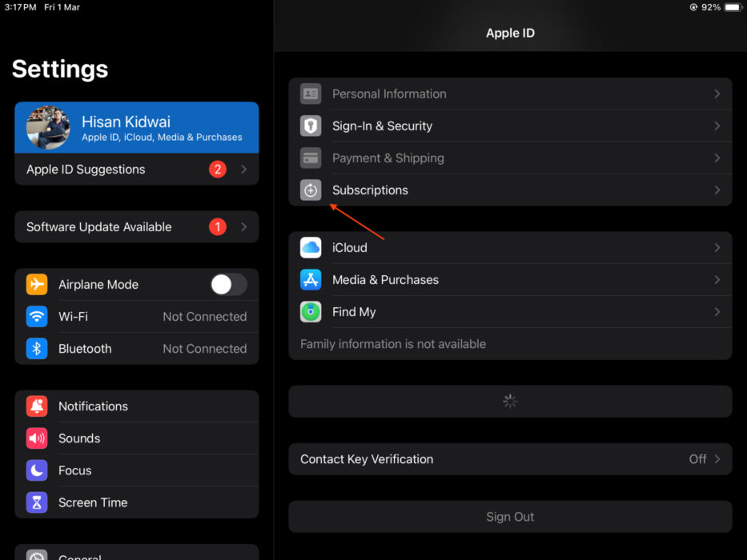The image size is (747, 560).
Task: Select the Bluetooth icon
Action: 35,349
